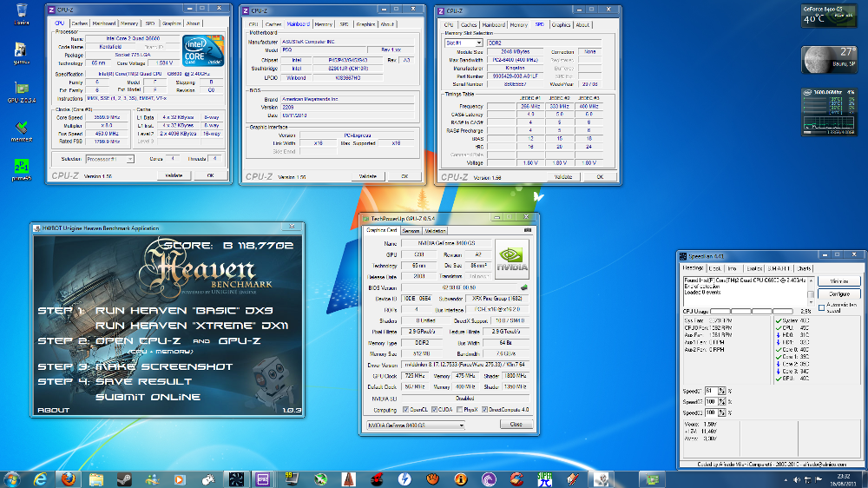868x488 pixels.
Task: Click the SpeedFan fan taskbar icon
Action: (x=236, y=479)
